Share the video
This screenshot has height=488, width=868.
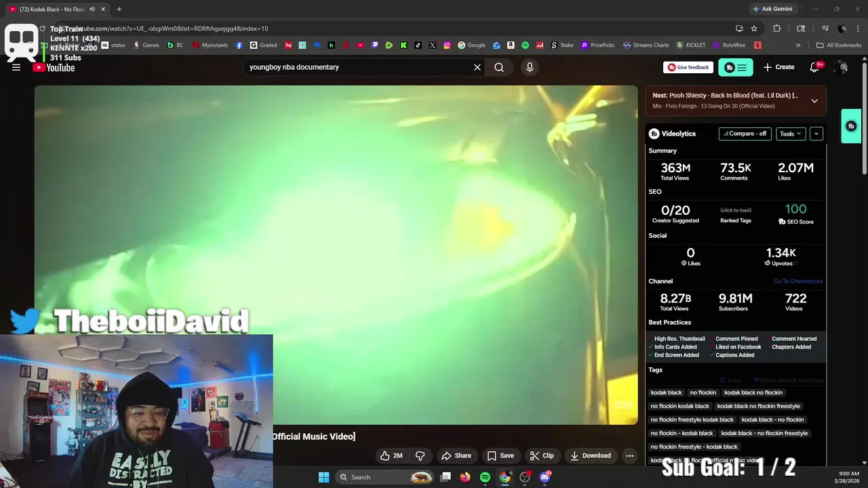(x=456, y=455)
